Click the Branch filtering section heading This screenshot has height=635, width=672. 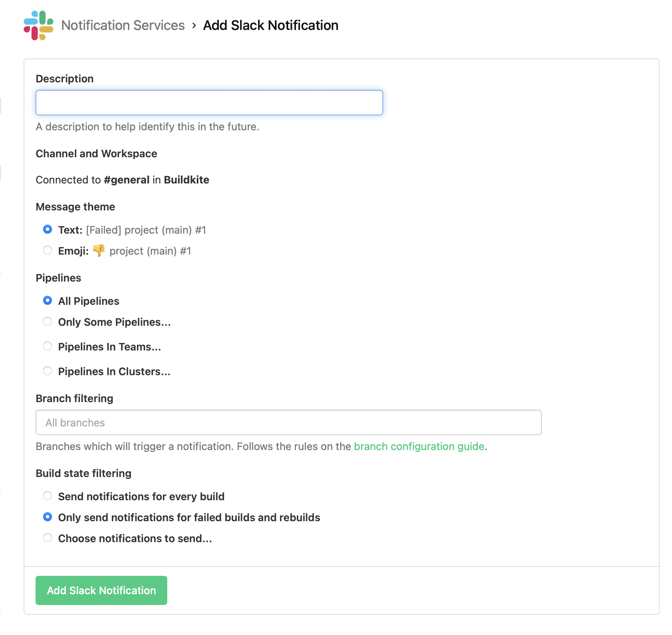point(74,398)
